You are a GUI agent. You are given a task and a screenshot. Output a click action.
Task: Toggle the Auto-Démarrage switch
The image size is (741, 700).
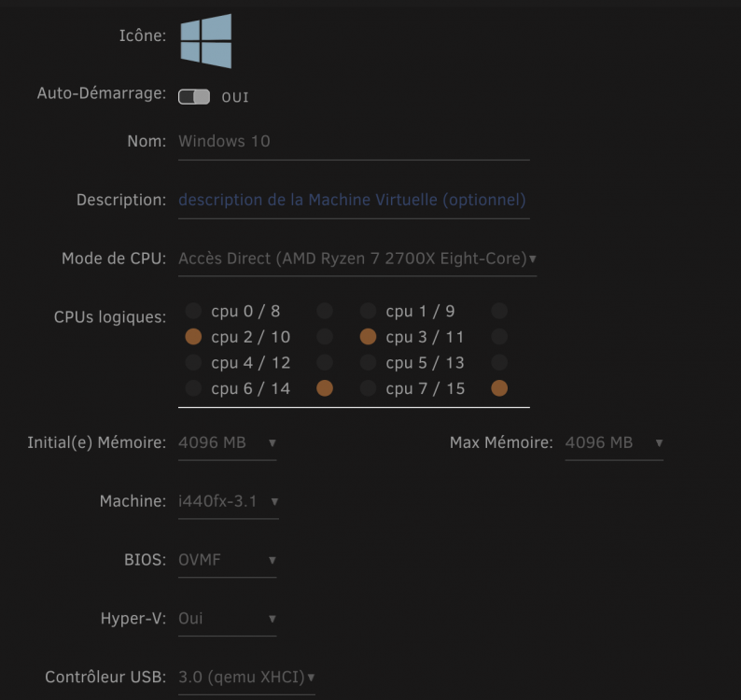(194, 97)
